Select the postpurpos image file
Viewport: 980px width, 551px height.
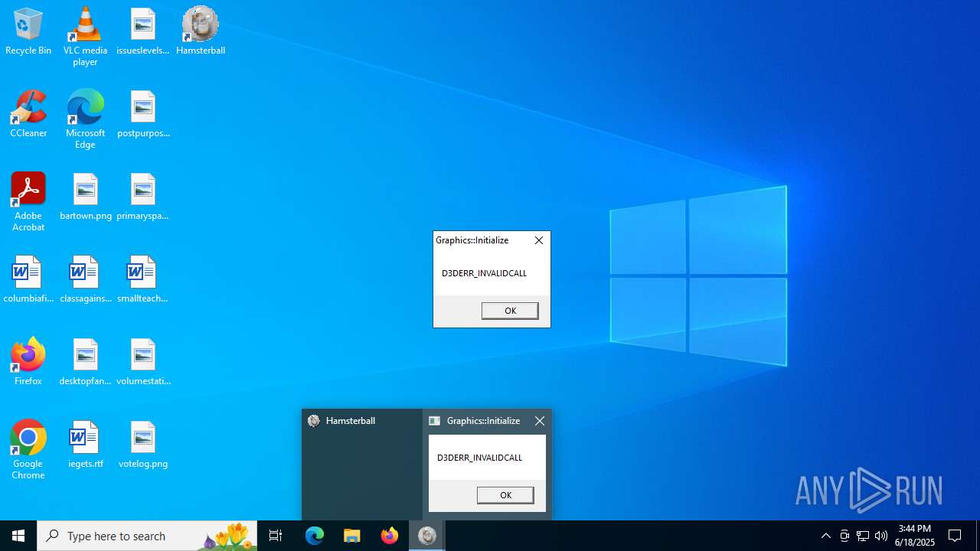tap(142, 115)
